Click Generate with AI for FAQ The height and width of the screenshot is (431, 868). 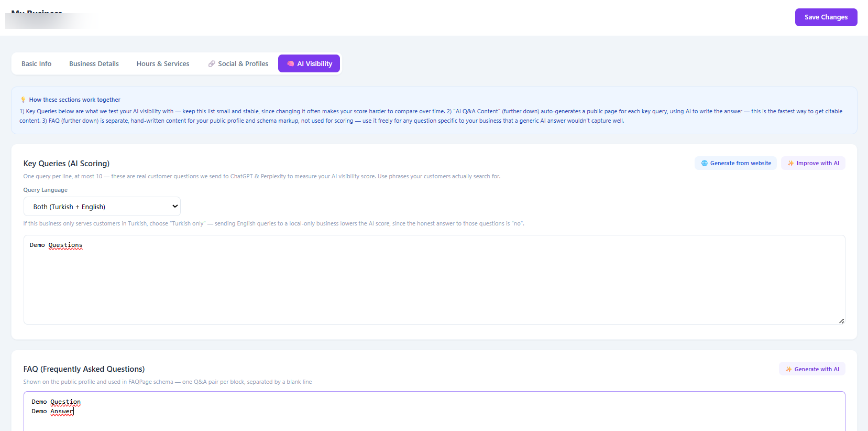pos(812,369)
